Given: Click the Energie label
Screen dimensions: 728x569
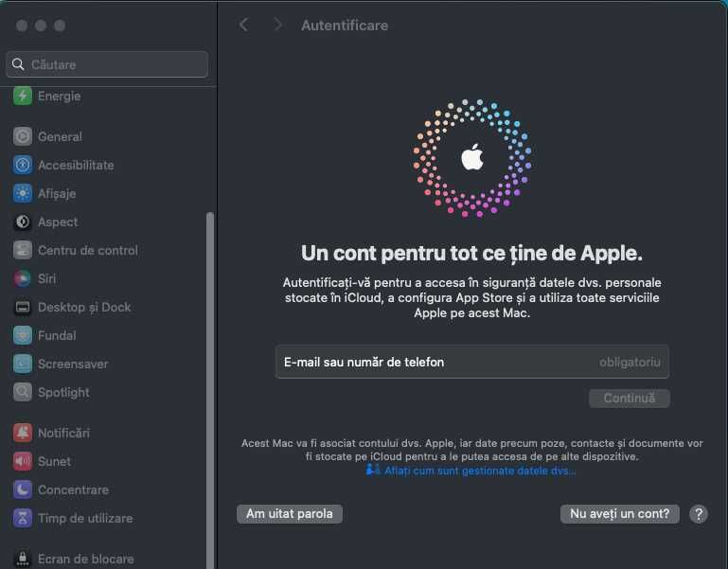Looking at the screenshot, I should pos(59,97).
